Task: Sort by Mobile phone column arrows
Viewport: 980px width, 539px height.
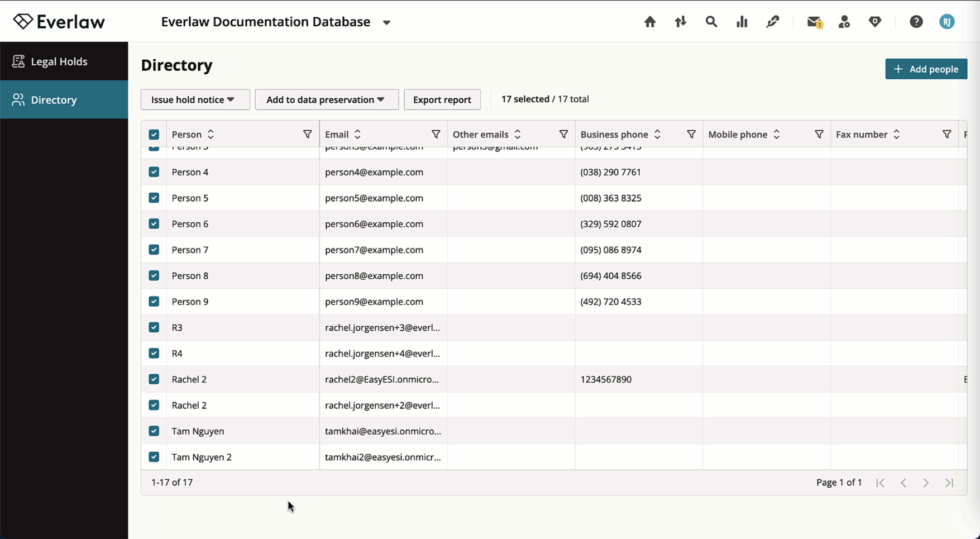Action: click(776, 134)
